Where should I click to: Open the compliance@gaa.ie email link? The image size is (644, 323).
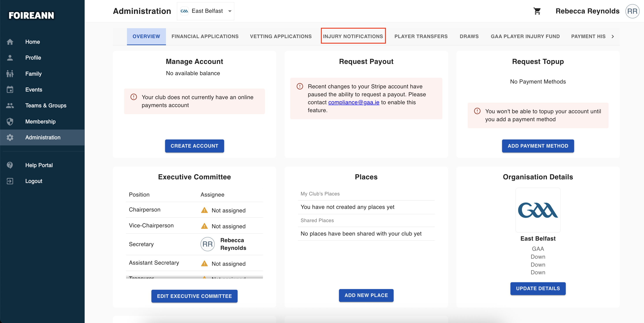[354, 102]
